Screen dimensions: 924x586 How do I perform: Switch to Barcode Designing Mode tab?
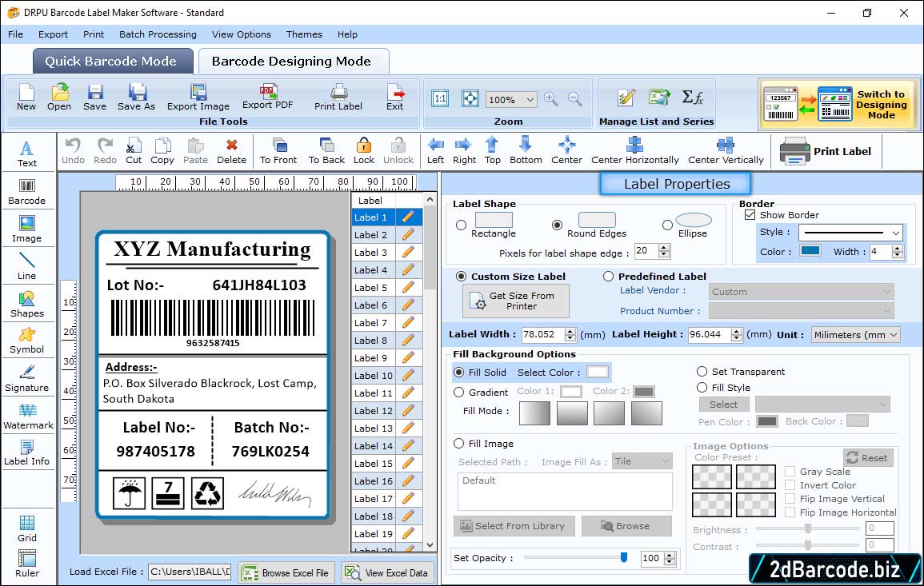click(x=294, y=62)
